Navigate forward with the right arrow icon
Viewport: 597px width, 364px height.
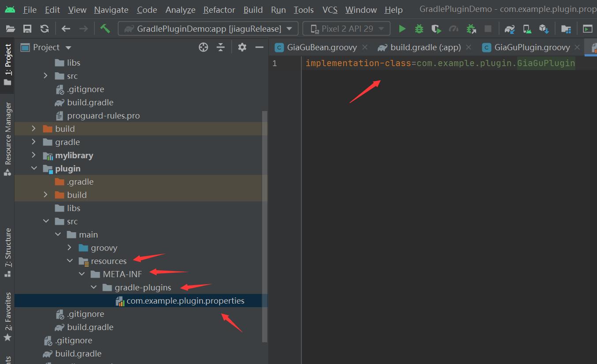(x=83, y=29)
